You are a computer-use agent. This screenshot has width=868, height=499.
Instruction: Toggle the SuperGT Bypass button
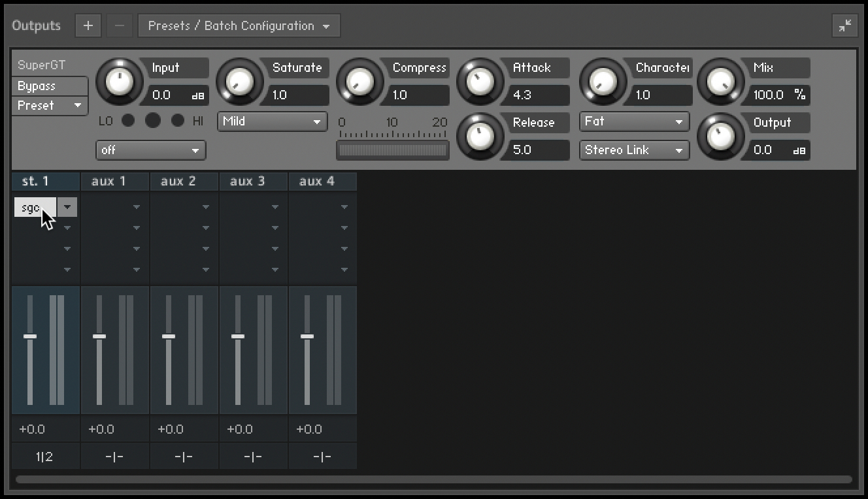coord(49,86)
